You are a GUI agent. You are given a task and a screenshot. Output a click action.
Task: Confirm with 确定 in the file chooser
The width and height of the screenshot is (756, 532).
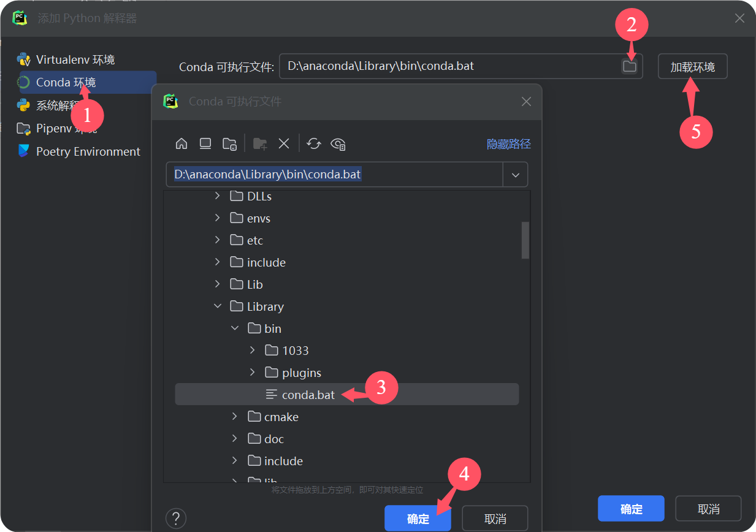(x=418, y=519)
